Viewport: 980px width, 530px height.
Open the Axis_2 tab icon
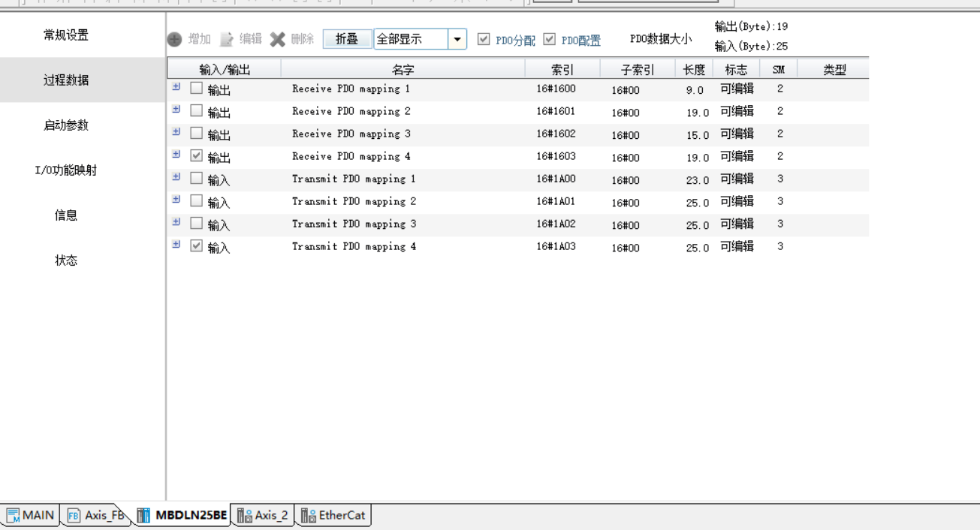(x=244, y=515)
